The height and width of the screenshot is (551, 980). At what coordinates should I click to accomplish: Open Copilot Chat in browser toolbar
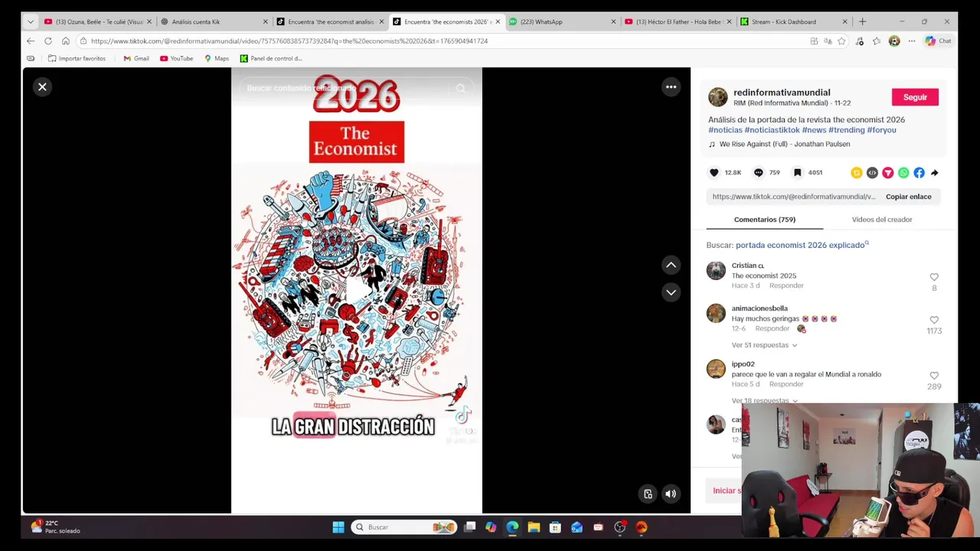(x=938, y=41)
